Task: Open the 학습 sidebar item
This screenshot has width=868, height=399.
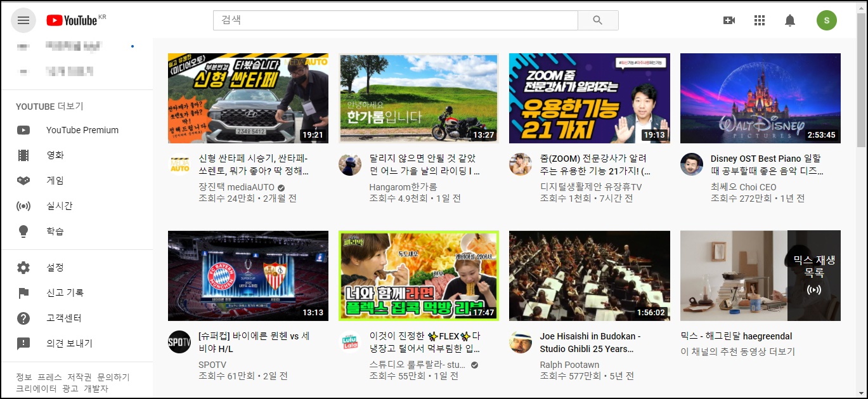Action: [x=77, y=232]
